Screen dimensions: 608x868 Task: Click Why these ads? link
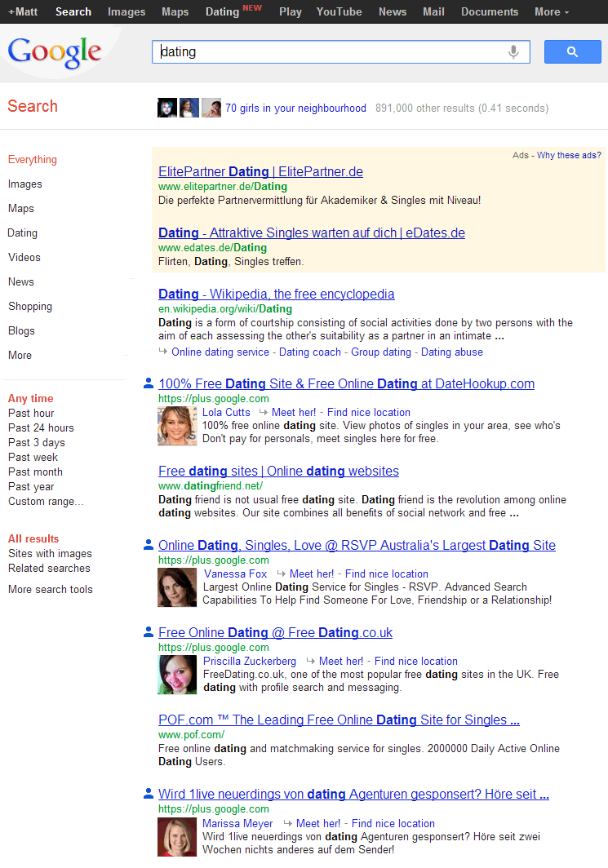tap(569, 155)
